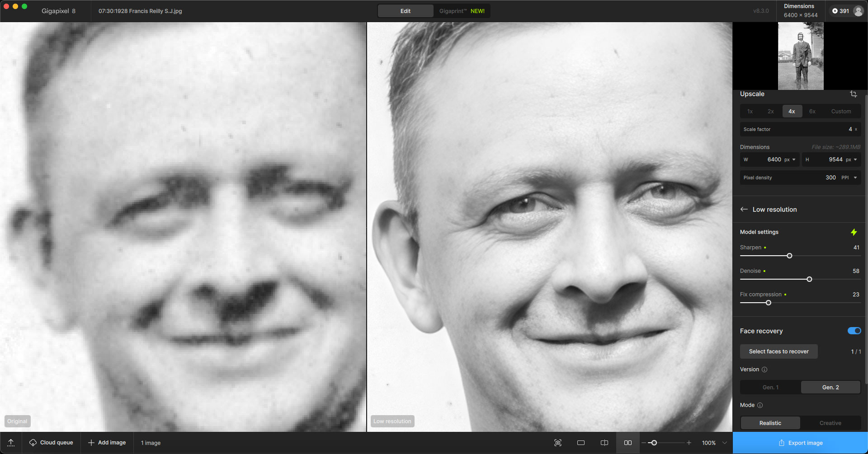
Task: Switch to single image view
Action: [x=581, y=443]
